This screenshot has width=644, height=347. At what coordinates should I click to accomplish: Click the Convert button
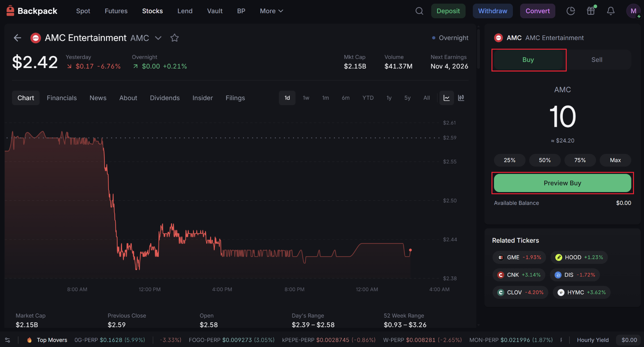click(538, 11)
